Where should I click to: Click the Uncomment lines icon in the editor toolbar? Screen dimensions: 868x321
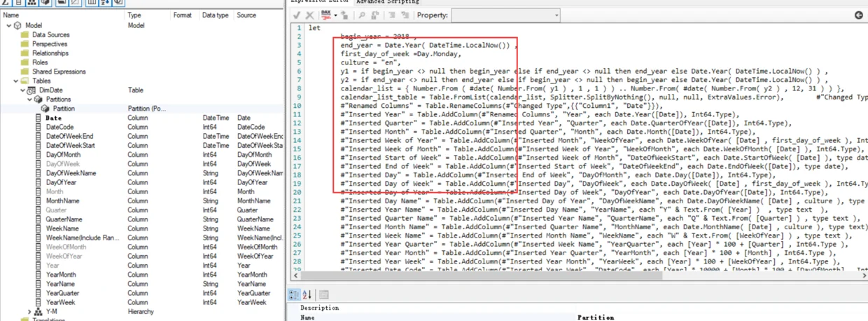405,15
